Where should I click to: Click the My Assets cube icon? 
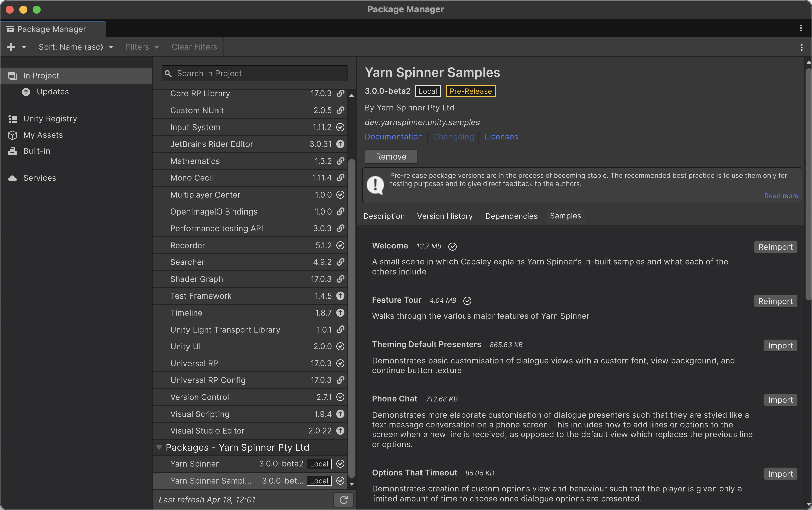click(12, 135)
